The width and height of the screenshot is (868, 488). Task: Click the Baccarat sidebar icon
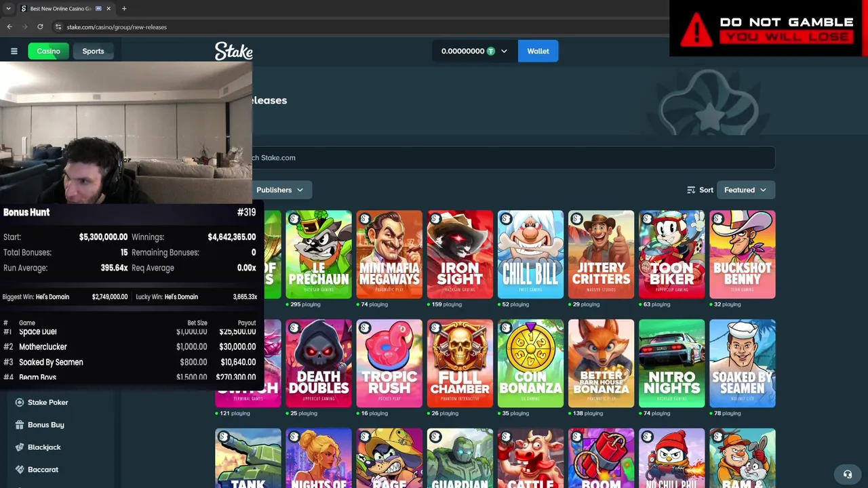point(20,470)
